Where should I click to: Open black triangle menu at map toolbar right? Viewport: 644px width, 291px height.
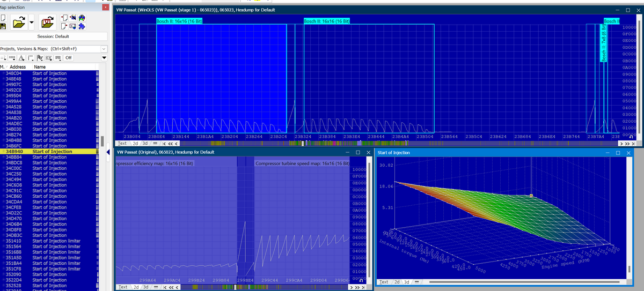coord(104,58)
